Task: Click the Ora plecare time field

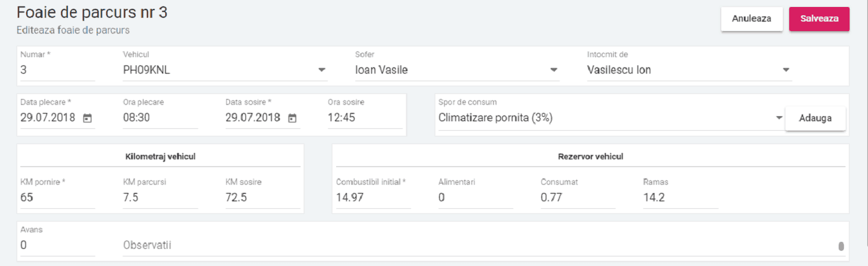Action: pos(160,118)
